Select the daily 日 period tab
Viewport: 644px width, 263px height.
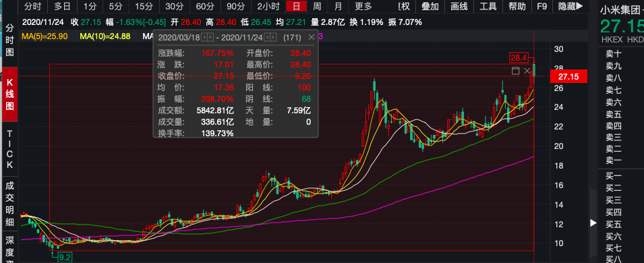click(297, 6)
